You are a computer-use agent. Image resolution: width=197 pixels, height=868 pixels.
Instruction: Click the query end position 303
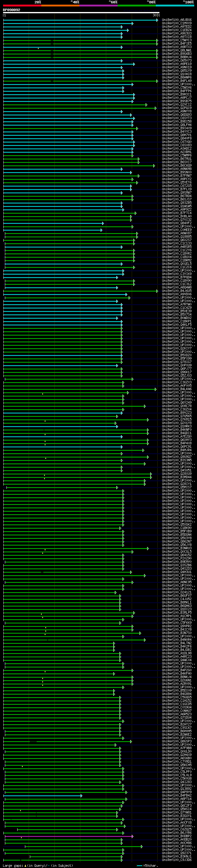[x=155, y=15]
